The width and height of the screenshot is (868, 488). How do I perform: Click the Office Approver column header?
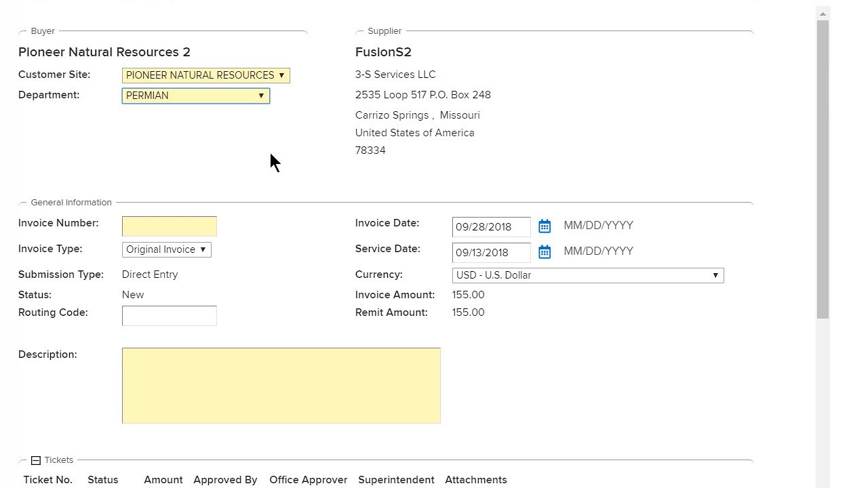tap(309, 480)
